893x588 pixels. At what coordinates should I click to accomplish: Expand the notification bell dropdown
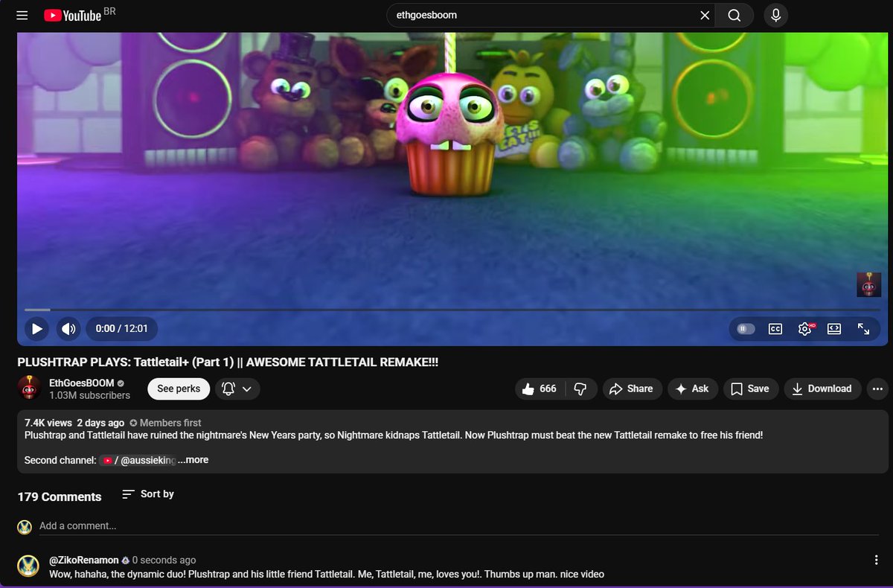[237, 389]
